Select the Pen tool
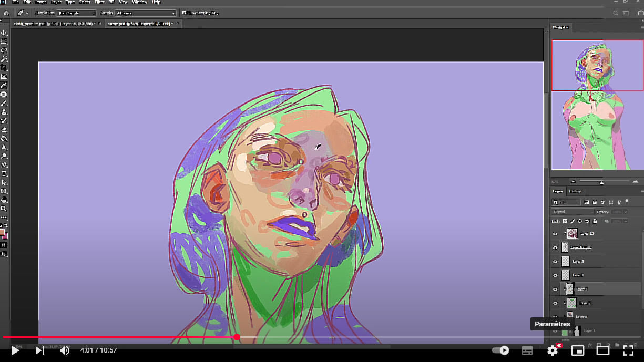The image size is (644, 362). click(x=4, y=165)
